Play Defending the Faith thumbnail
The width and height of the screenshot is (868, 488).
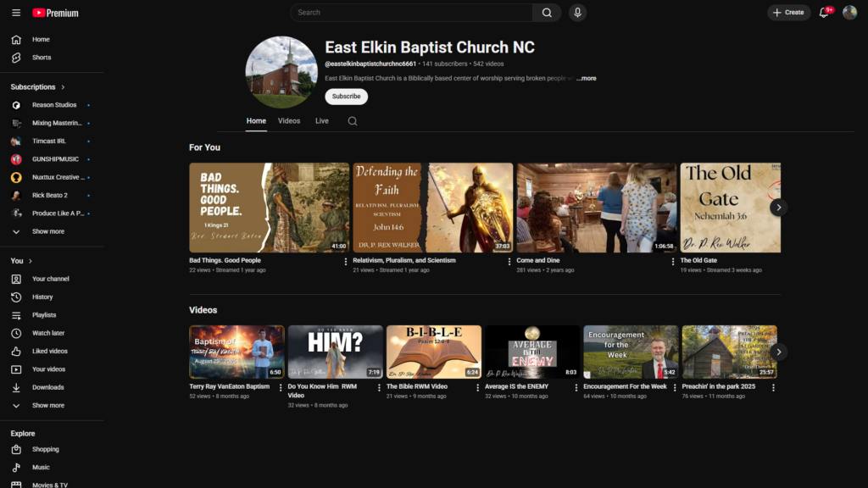click(x=433, y=208)
